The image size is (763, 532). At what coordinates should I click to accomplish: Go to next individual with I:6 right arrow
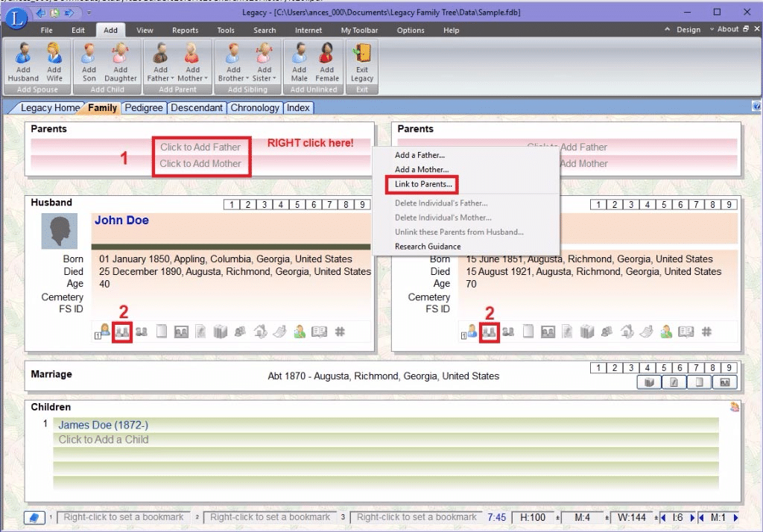point(692,517)
